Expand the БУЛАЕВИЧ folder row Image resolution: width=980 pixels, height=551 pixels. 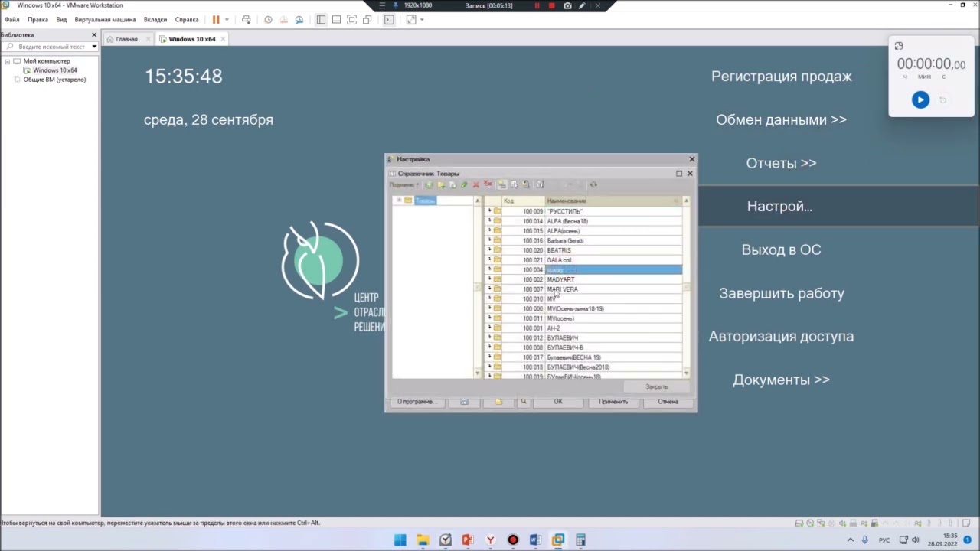coord(489,337)
